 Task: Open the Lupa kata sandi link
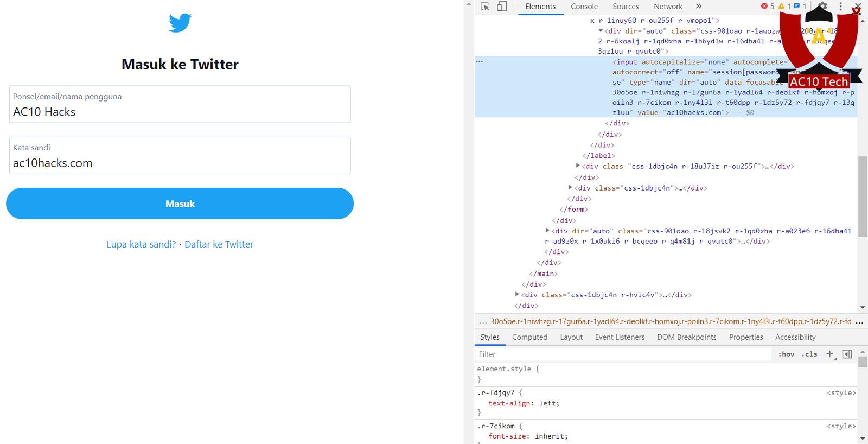pos(141,244)
